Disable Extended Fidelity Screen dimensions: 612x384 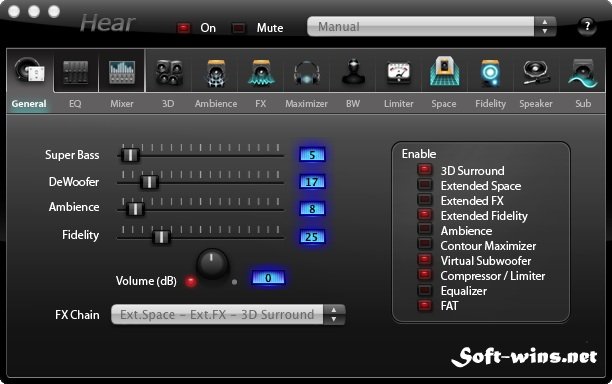(x=425, y=215)
